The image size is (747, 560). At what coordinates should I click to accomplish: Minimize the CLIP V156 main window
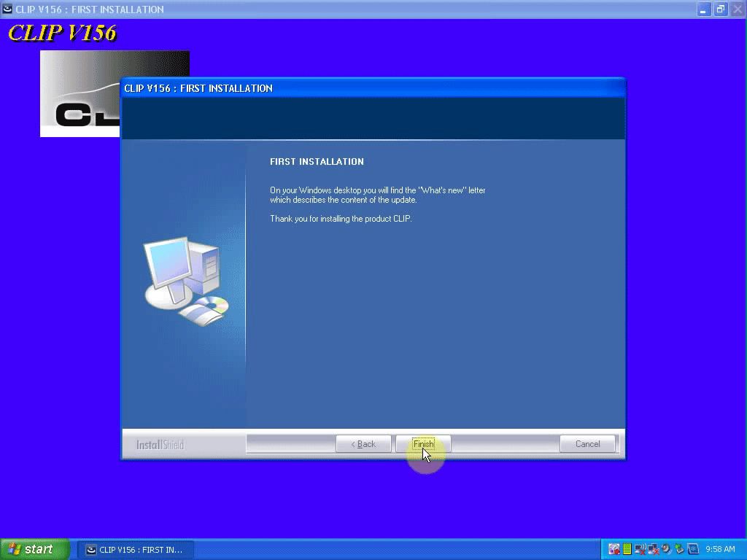point(703,9)
